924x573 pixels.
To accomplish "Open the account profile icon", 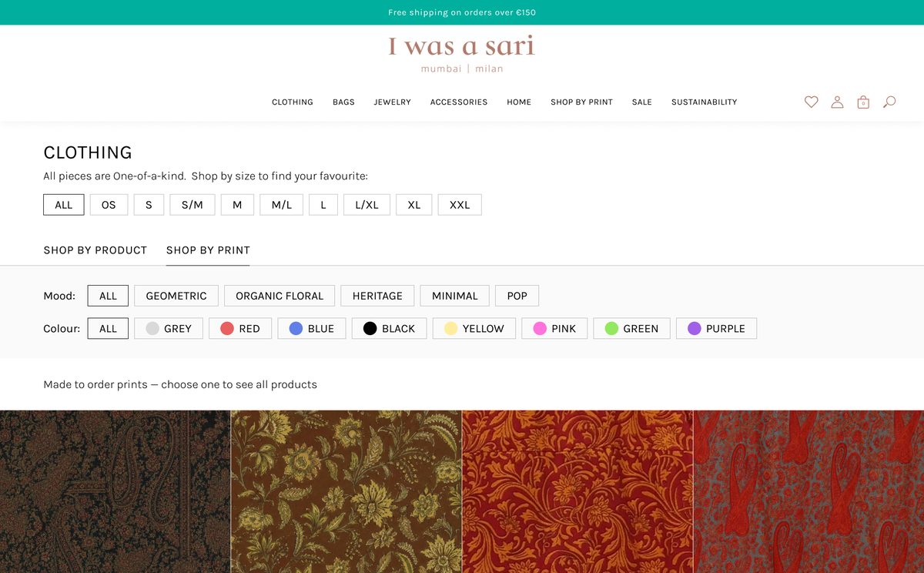I will pyautogui.click(x=837, y=102).
